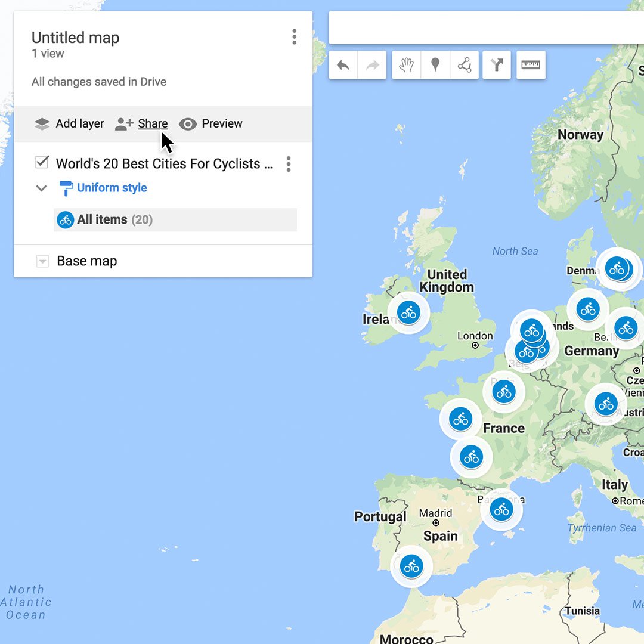The image size is (644, 644).
Task: Click the bike marker over Belgium
Action: point(526,352)
